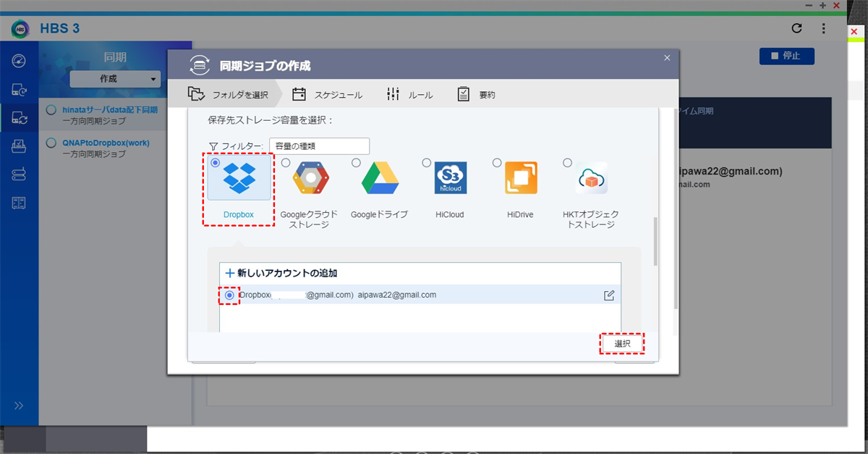Open the overview gauge icon in the sidebar
868x454 pixels.
pos(20,60)
